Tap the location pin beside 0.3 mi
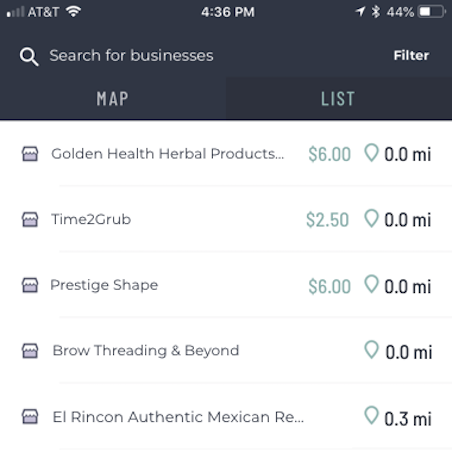 click(x=371, y=415)
